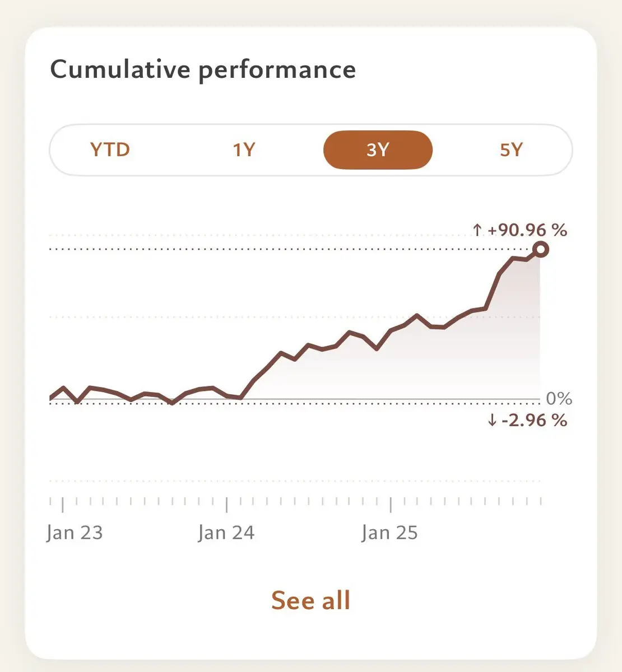Click the Jan 24 axis label
Screen dimensions: 622x672
226,533
